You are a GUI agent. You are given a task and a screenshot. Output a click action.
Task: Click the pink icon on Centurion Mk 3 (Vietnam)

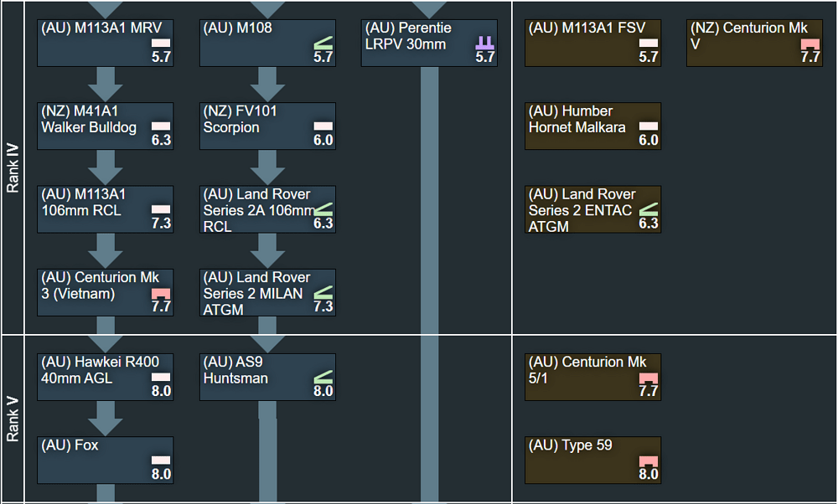[160, 293]
